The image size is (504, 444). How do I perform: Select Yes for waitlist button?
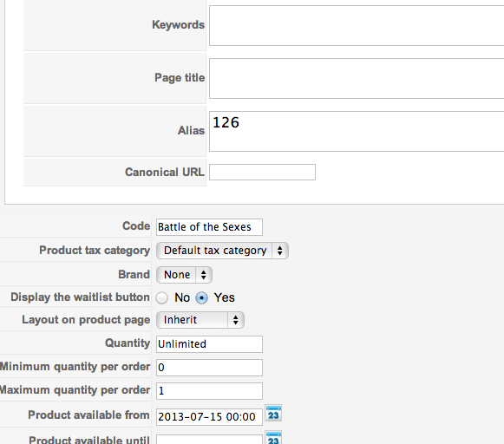point(201,297)
